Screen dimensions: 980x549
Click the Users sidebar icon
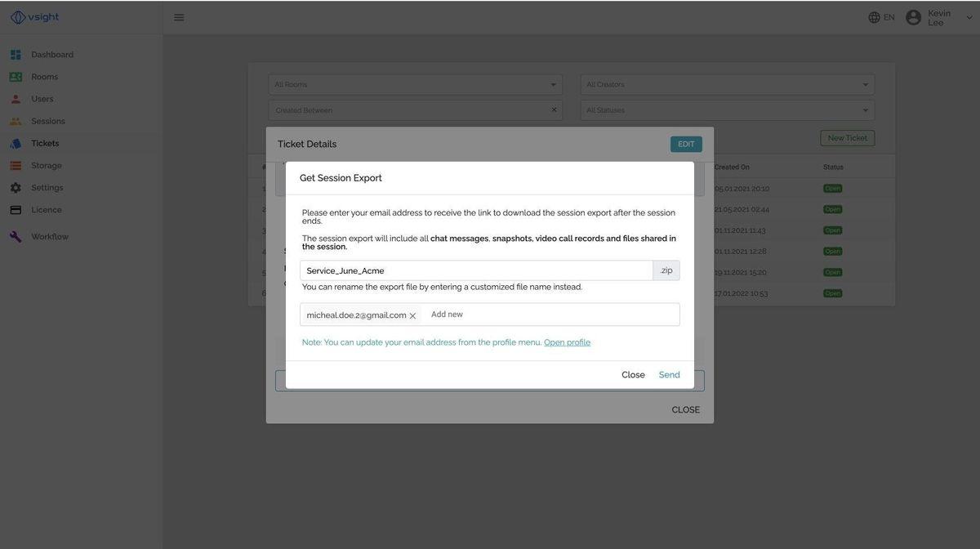click(x=16, y=99)
